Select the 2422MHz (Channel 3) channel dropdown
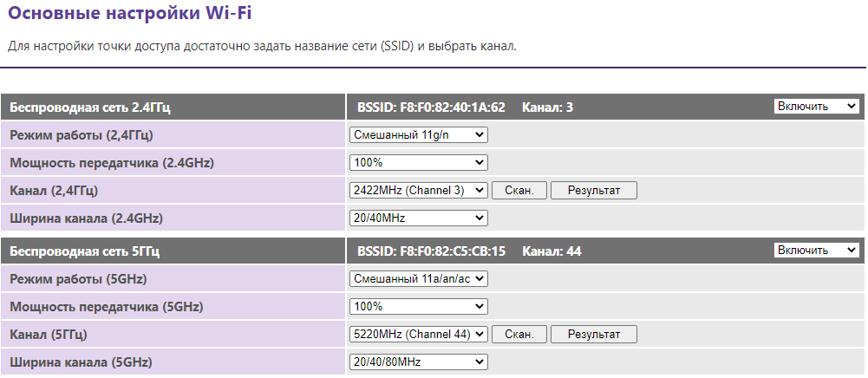868x378 pixels. 419,190
